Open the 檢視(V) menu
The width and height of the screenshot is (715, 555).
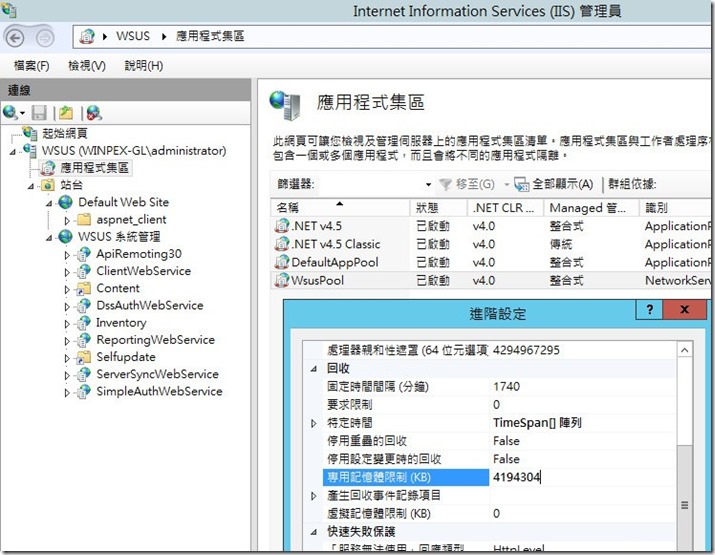coord(87,66)
